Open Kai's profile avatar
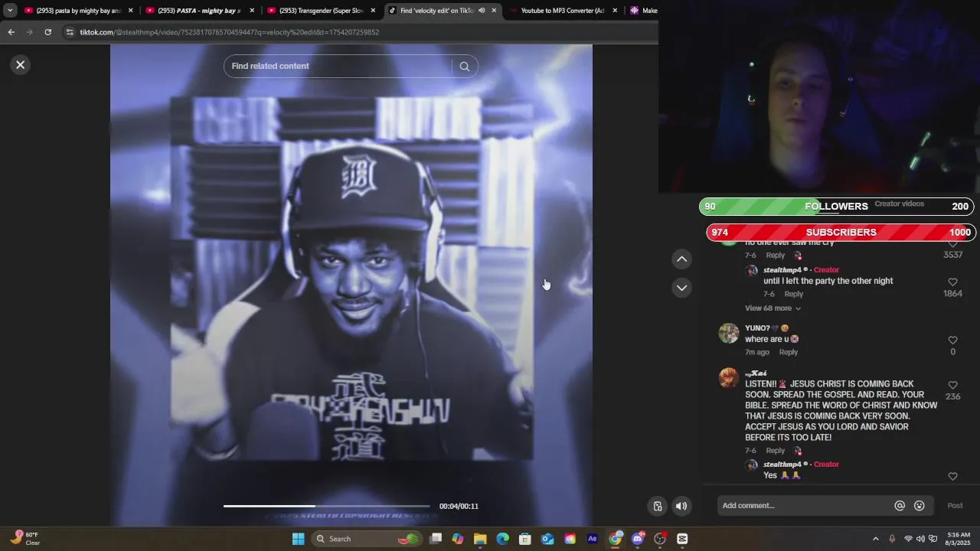The width and height of the screenshot is (980, 551). [x=729, y=378]
